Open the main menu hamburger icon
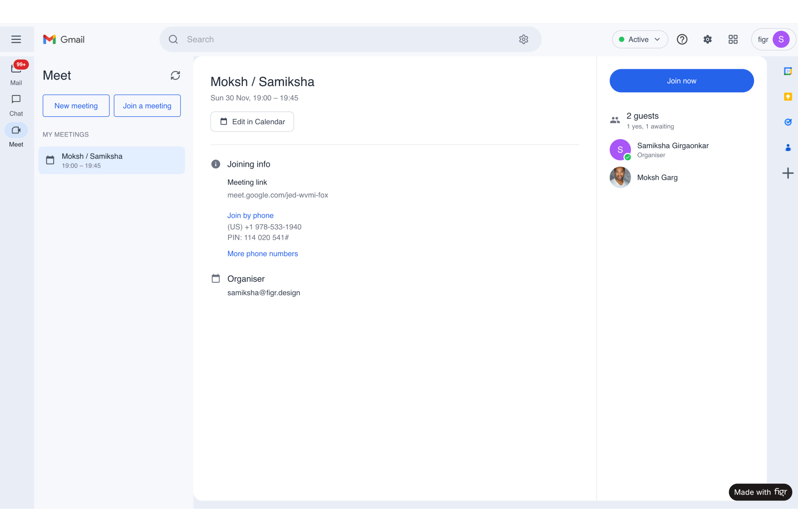The width and height of the screenshot is (798, 532). tap(16, 40)
